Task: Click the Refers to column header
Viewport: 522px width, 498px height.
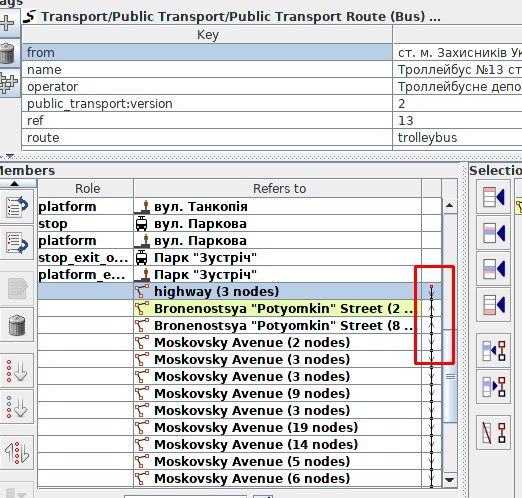Action: (x=278, y=188)
